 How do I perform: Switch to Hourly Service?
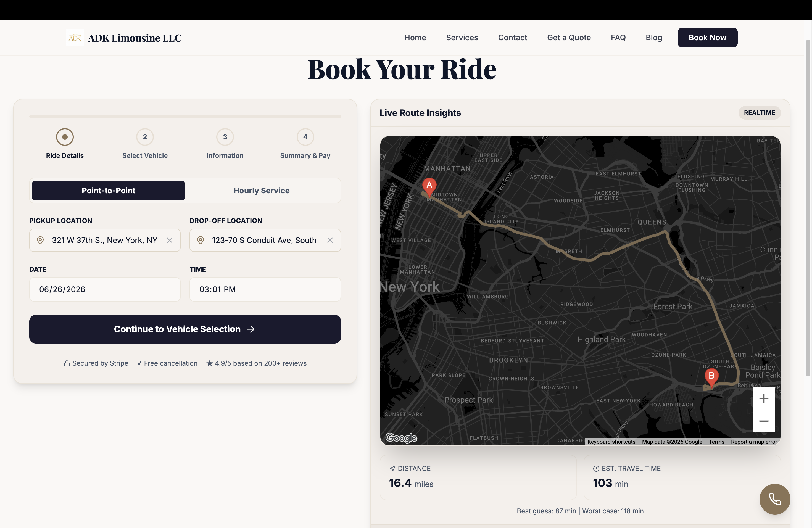(262, 190)
